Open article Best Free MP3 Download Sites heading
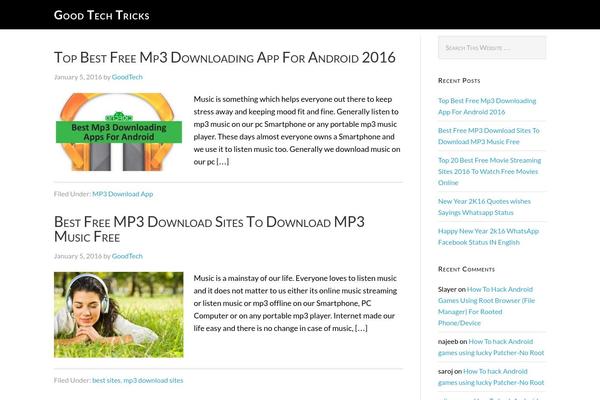This screenshot has height=400, width=600. click(209, 229)
